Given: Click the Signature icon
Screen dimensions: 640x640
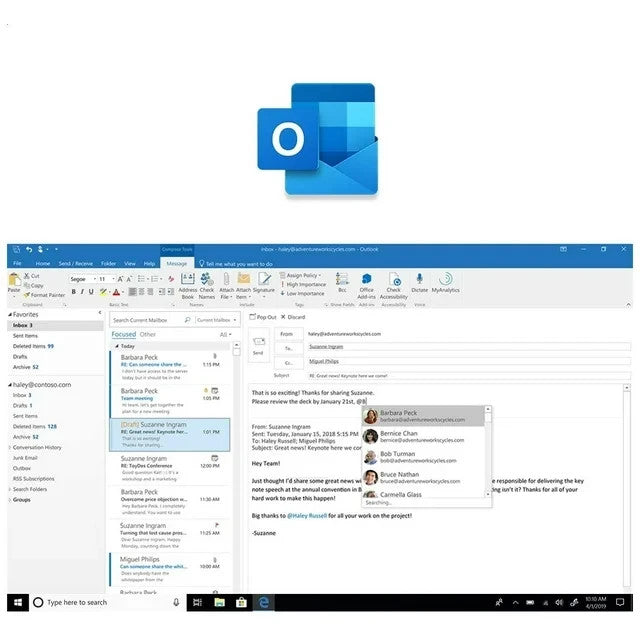Looking at the screenshot, I should click(x=263, y=282).
